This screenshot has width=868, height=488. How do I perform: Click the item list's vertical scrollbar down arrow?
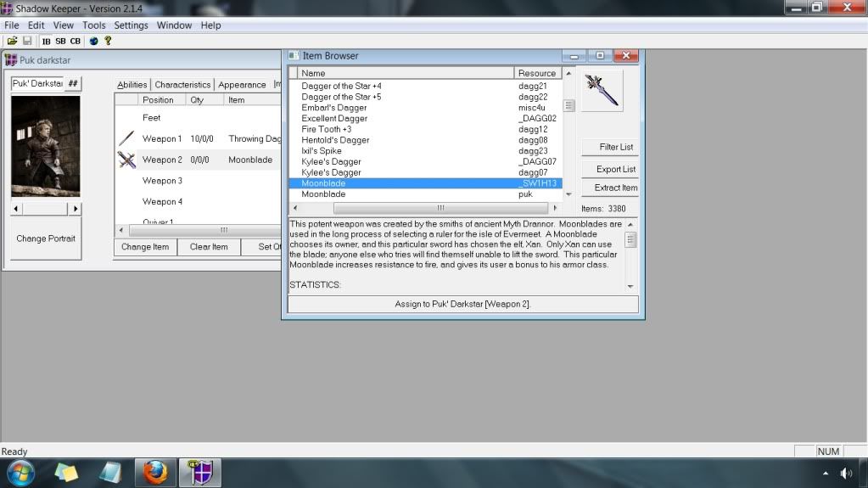(568, 194)
